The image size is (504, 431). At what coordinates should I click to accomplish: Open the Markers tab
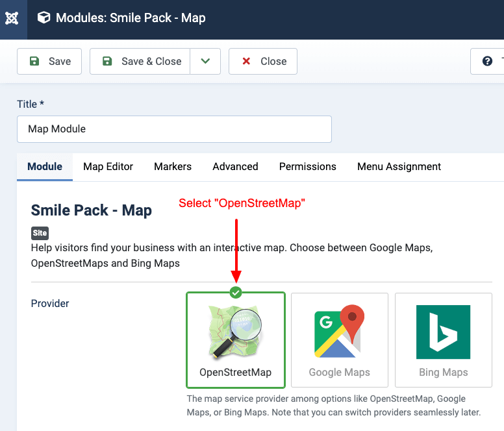click(x=173, y=167)
